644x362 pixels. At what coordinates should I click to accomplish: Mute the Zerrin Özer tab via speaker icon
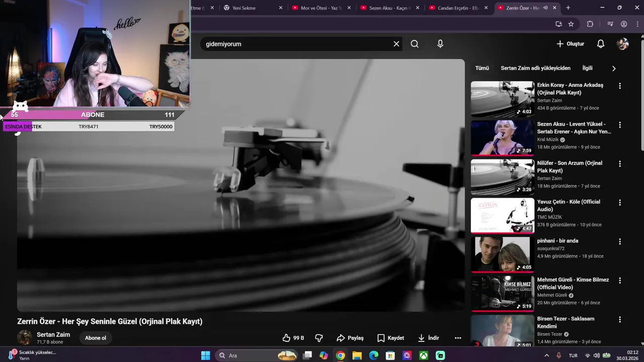pos(545,8)
